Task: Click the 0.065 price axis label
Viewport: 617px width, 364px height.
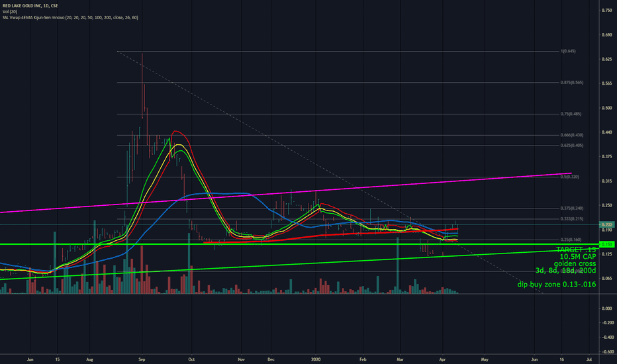Action: [x=606, y=278]
